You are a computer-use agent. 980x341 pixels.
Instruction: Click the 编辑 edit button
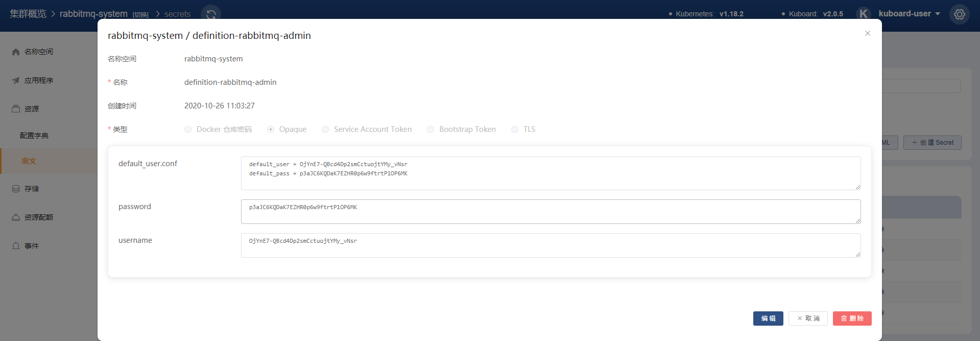[768, 319]
